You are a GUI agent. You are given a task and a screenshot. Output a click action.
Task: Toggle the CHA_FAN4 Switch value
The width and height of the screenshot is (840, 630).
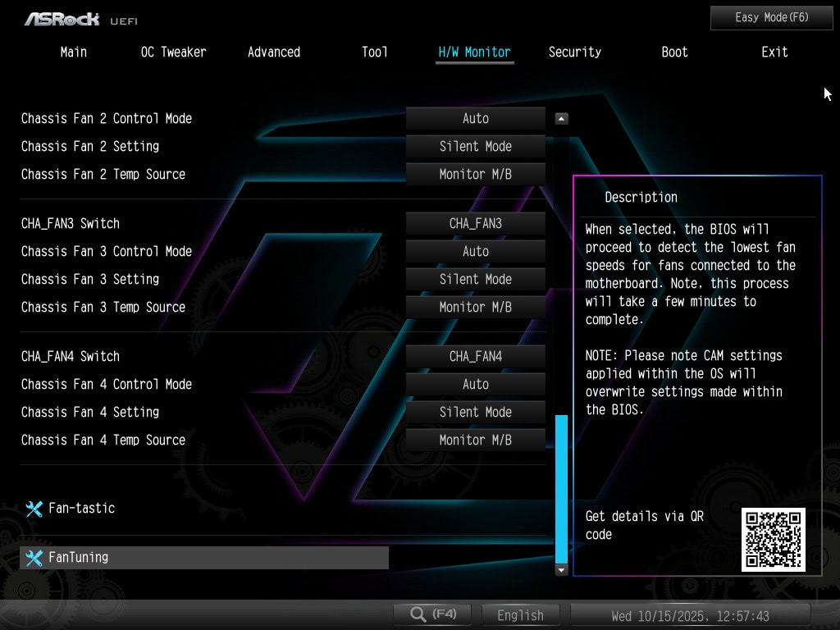pos(475,357)
